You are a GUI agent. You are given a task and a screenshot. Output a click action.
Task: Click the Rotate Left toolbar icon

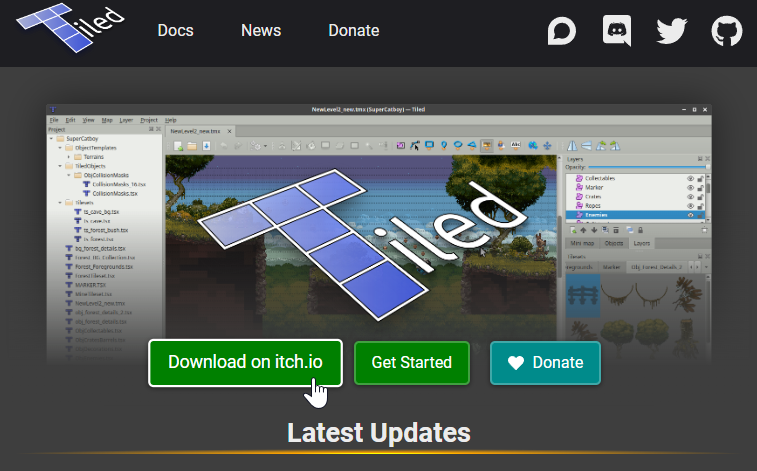tap(601, 145)
